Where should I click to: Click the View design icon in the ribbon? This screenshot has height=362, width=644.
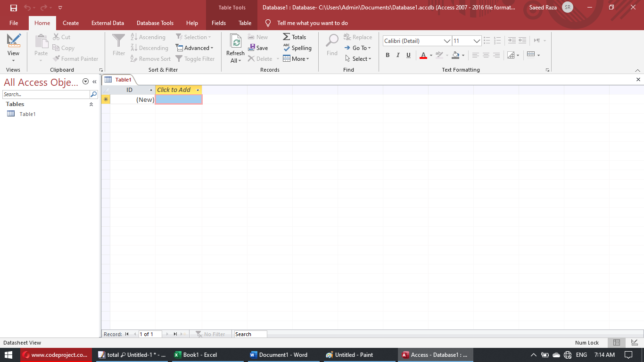[x=14, y=41]
